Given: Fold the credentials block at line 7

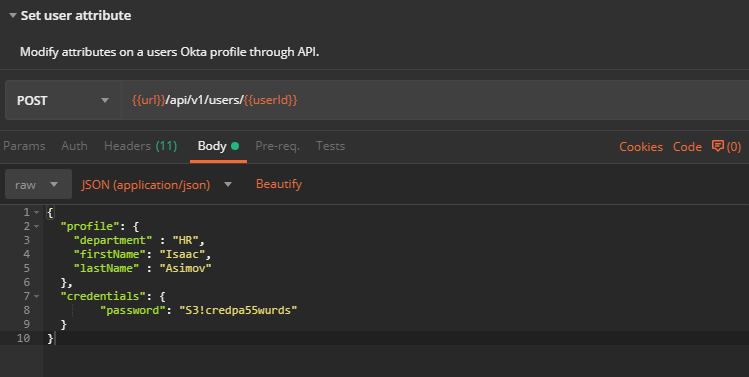Looking at the screenshot, I should [37, 296].
